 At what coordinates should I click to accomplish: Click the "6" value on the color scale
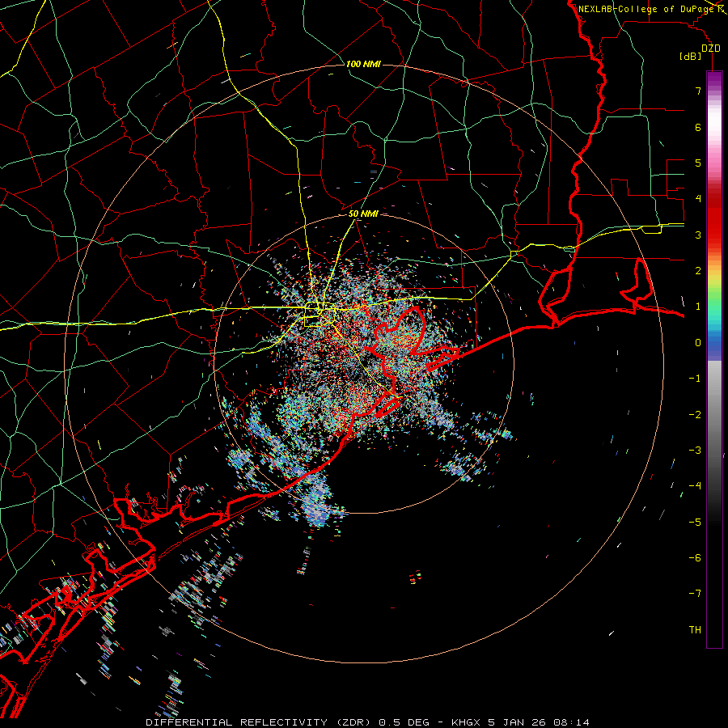[x=698, y=127]
